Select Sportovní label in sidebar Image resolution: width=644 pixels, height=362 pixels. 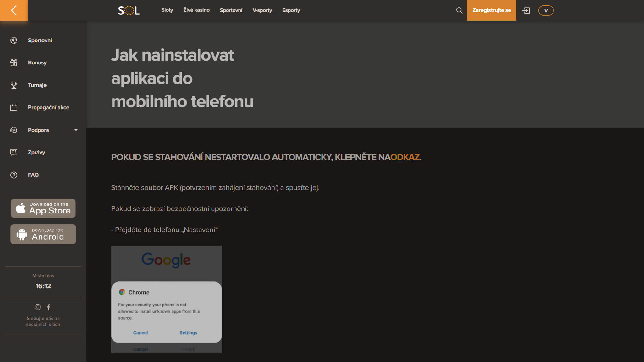(40, 40)
